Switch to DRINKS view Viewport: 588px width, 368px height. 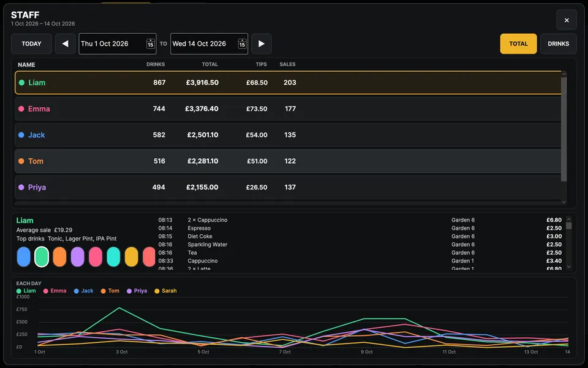558,44
